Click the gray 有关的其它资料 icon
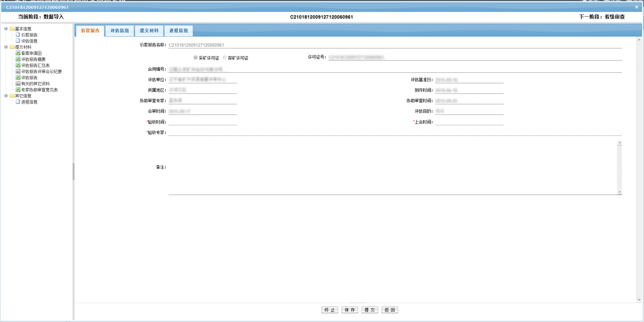The height and width of the screenshot is (322, 644). pyautogui.click(x=18, y=84)
